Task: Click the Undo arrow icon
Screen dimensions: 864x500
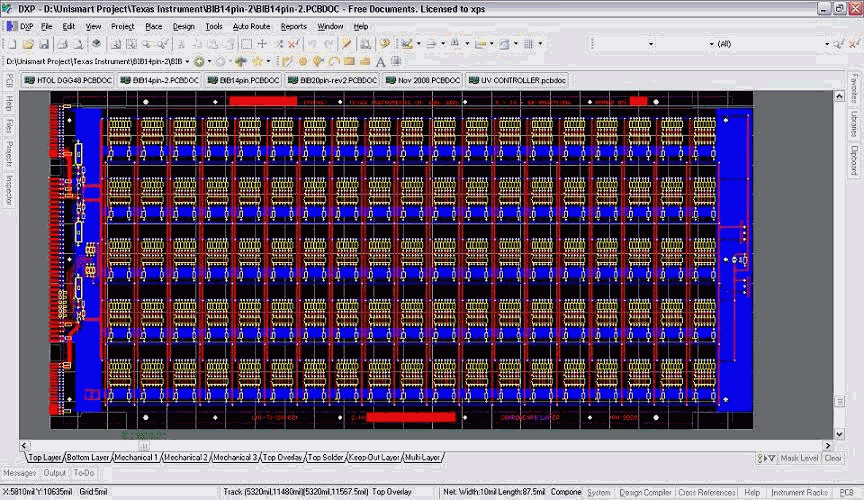Action: click(312, 44)
